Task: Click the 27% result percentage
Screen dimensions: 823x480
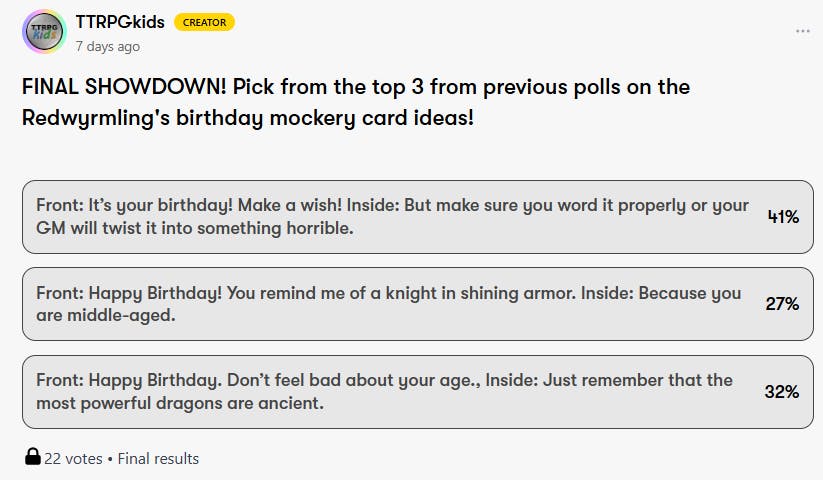Action: [782, 304]
